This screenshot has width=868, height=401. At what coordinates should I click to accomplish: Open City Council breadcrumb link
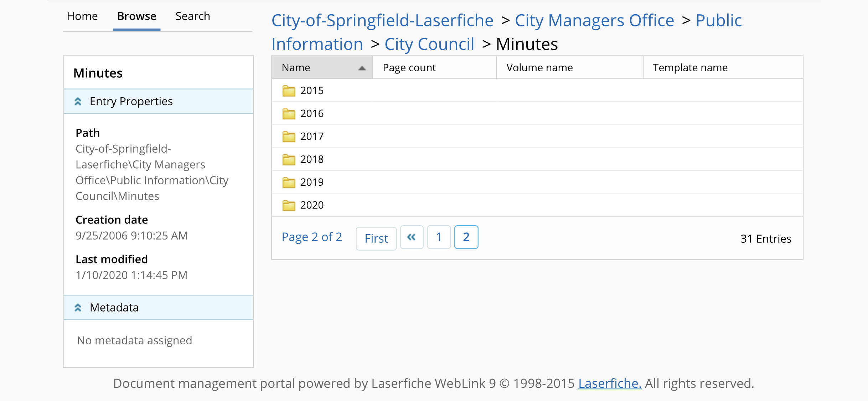pos(429,44)
